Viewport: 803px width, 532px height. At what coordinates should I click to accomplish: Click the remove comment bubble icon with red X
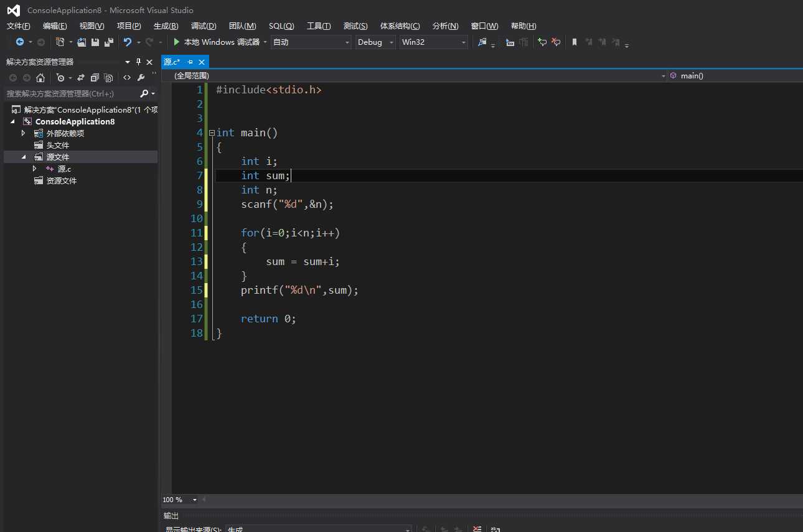pyautogui.click(x=556, y=42)
